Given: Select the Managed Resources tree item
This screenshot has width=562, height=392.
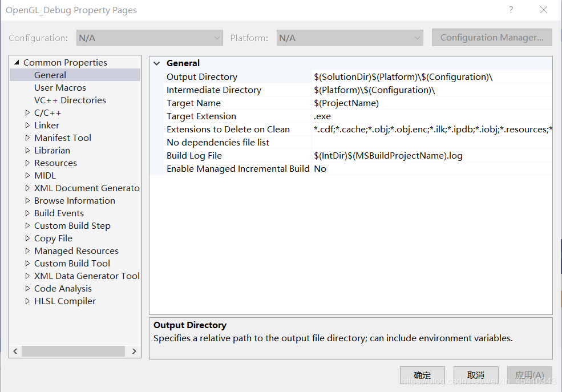Looking at the screenshot, I should click(76, 250).
